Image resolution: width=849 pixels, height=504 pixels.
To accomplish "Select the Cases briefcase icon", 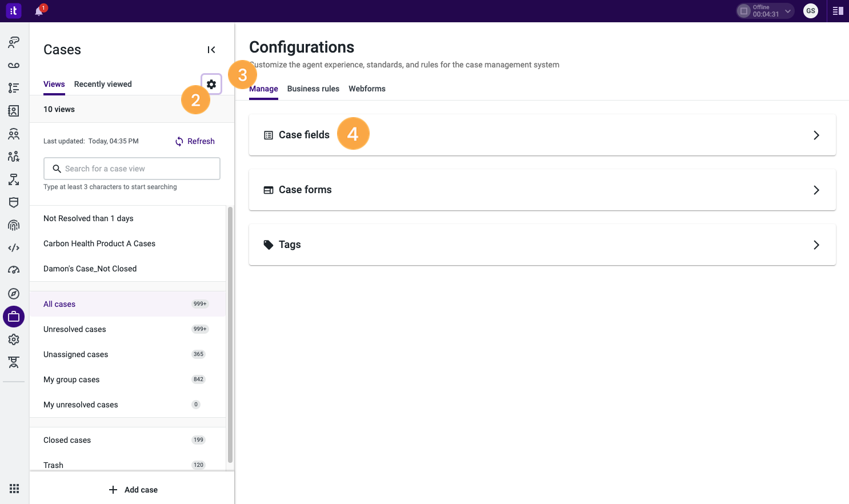I will [14, 317].
